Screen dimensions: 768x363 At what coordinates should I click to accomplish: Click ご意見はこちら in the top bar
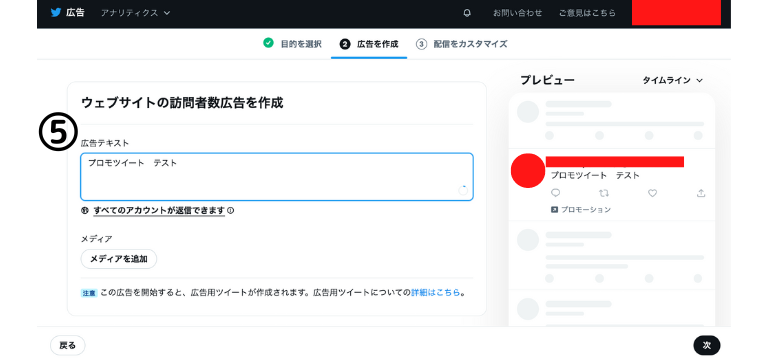point(587,13)
